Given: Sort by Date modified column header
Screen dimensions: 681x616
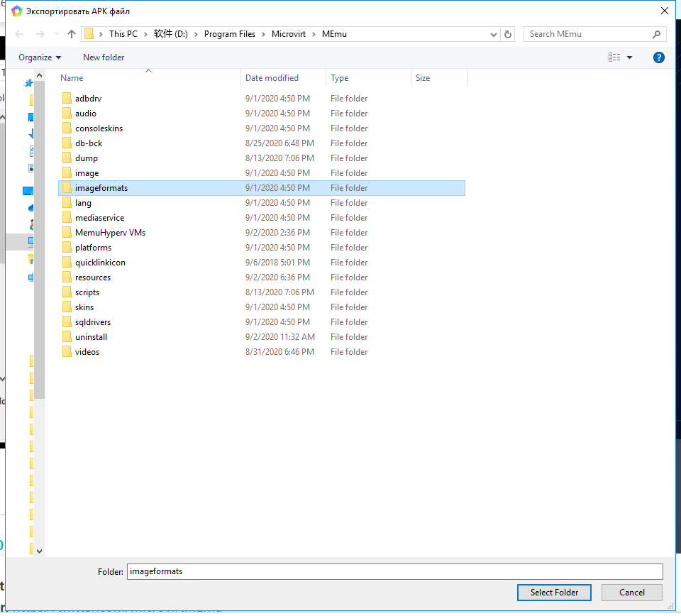Looking at the screenshot, I should (x=272, y=78).
